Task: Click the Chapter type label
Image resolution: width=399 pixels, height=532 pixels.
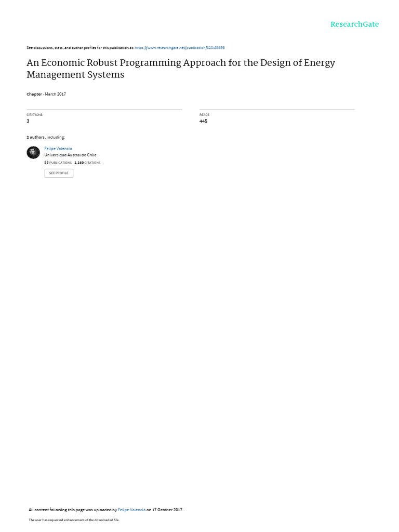Action: [34, 94]
